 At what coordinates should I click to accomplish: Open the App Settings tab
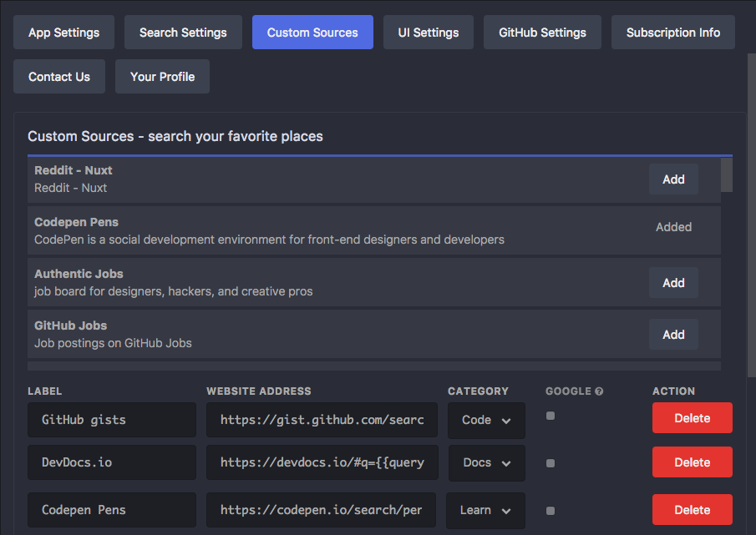pyautogui.click(x=63, y=33)
